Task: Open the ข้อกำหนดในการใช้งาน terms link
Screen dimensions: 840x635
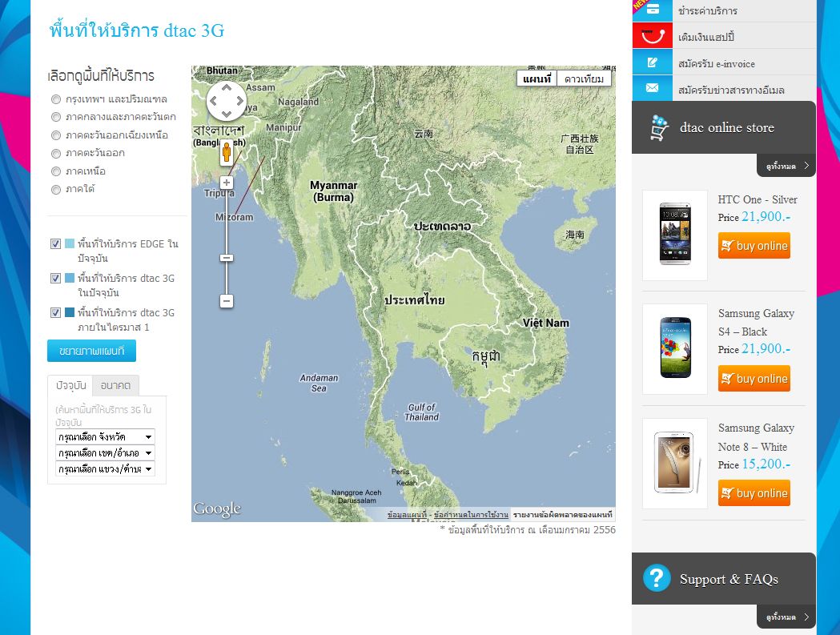Action: 471,514
